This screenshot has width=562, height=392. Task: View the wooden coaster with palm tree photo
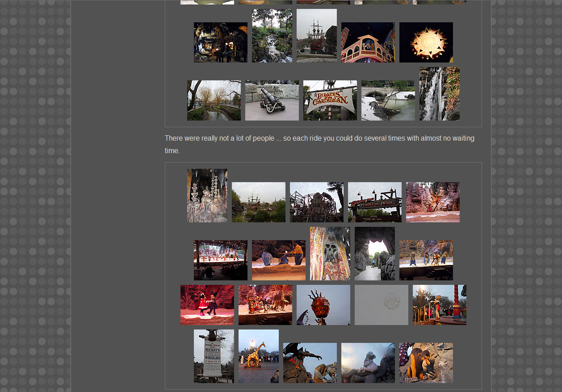(316, 202)
